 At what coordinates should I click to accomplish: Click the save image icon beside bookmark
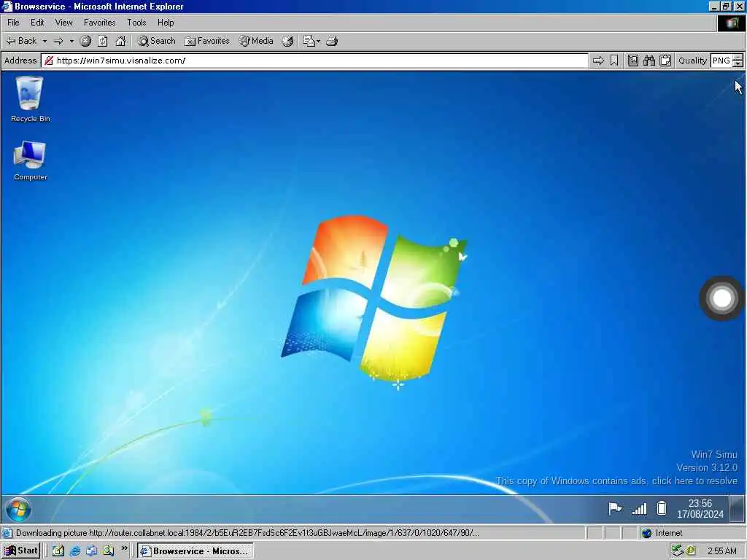point(632,61)
